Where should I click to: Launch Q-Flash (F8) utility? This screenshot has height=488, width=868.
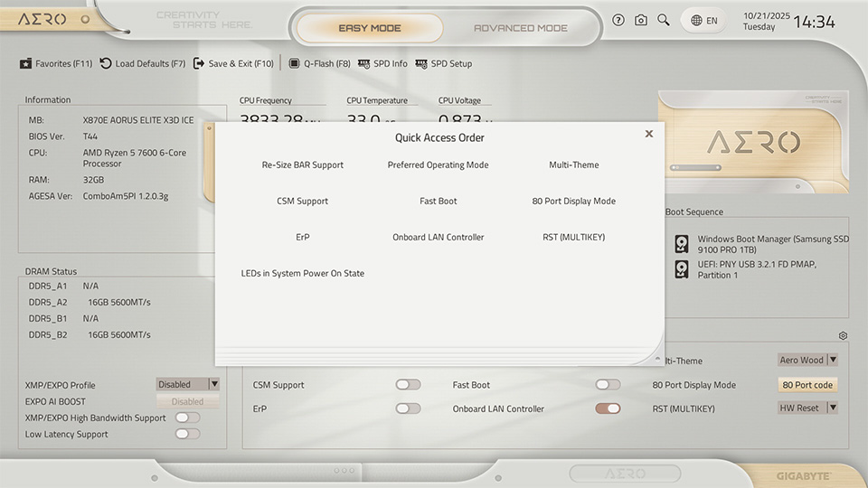point(319,64)
